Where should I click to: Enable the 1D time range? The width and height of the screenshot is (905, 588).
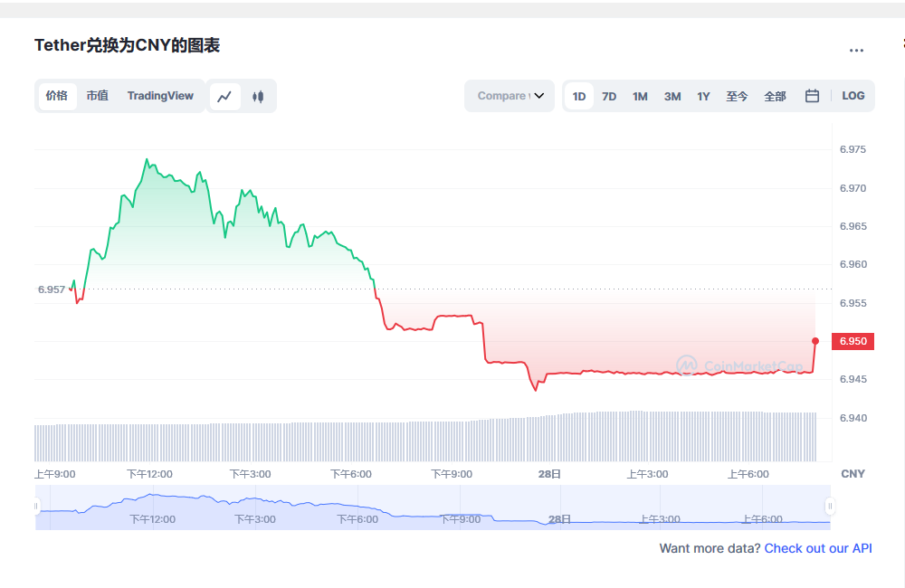click(x=578, y=95)
